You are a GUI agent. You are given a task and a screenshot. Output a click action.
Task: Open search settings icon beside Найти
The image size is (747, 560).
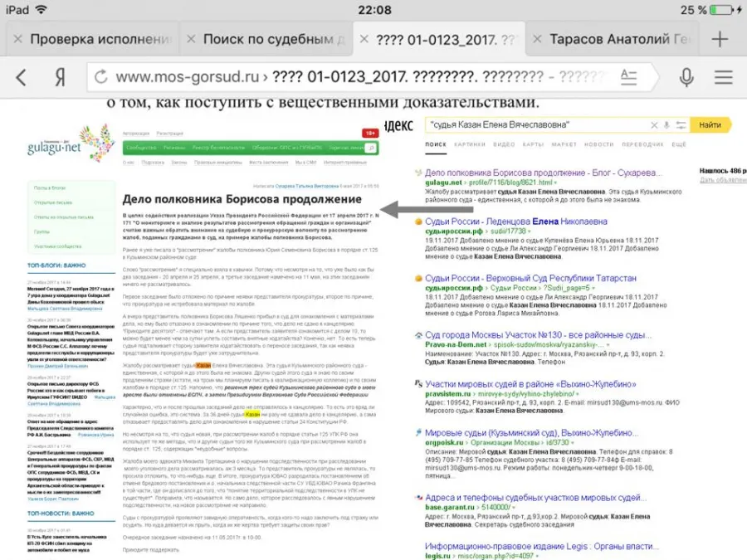pyautogui.click(x=681, y=125)
